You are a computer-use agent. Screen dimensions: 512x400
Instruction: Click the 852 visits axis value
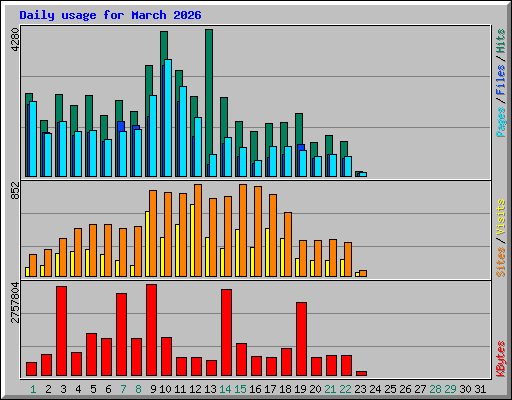coord(15,191)
